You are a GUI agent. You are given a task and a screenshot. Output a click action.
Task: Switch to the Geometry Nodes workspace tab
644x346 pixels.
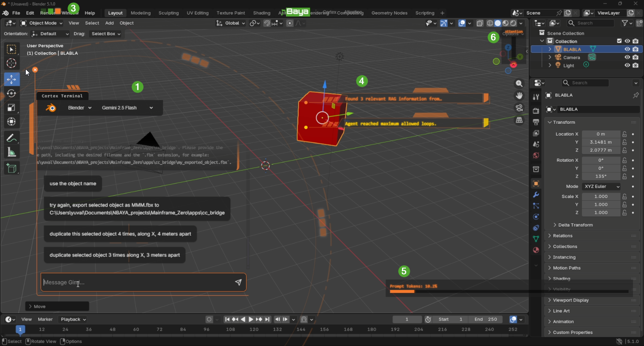coord(390,13)
